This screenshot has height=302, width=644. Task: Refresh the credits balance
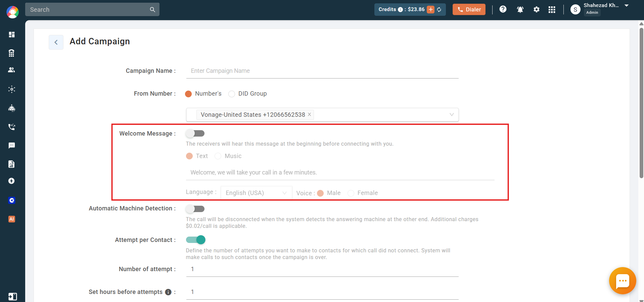[x=439, y=9]
